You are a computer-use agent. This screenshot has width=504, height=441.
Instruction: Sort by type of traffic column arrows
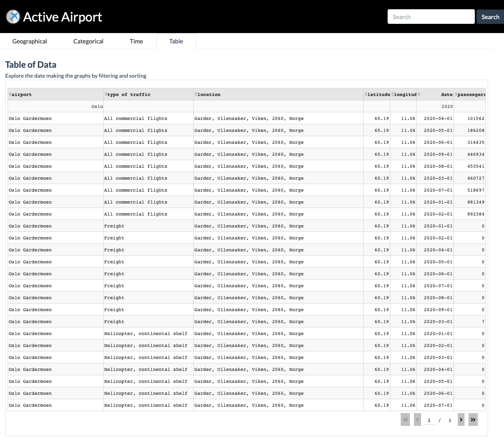106,94
